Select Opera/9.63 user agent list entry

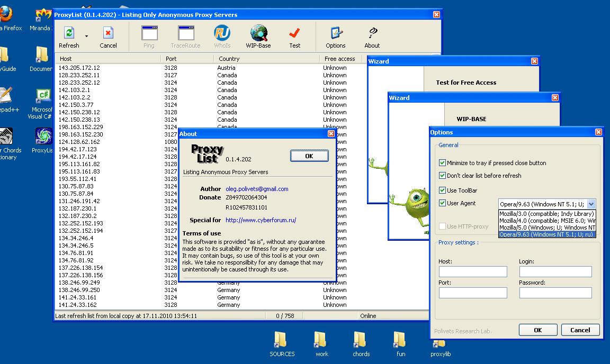click(x=547, y=234)
